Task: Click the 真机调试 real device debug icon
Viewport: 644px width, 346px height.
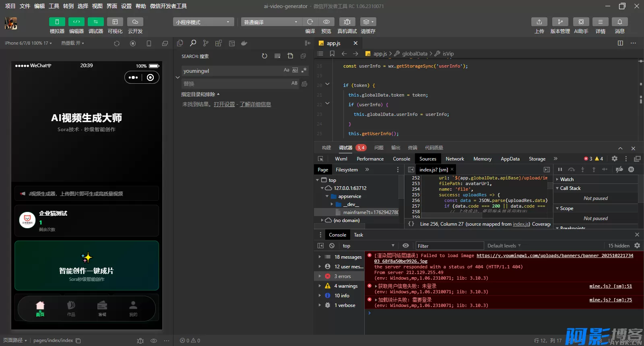Action: pos(347,22)
